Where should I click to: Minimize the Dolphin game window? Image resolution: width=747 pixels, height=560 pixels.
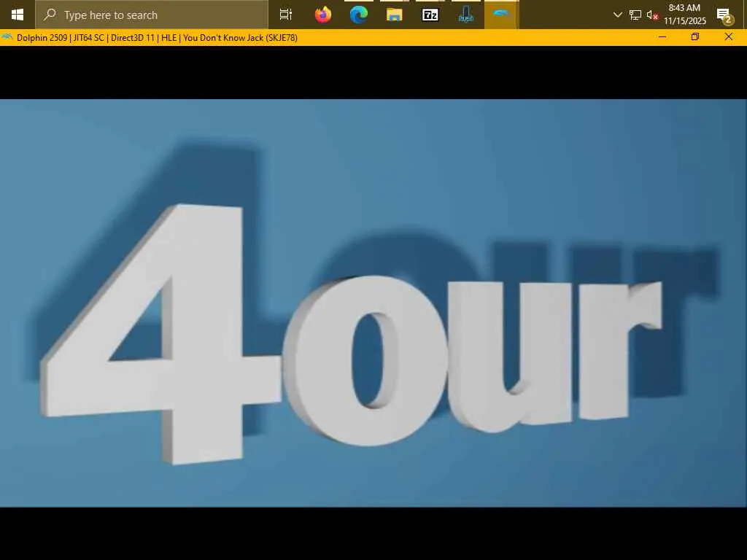(662, 37)
